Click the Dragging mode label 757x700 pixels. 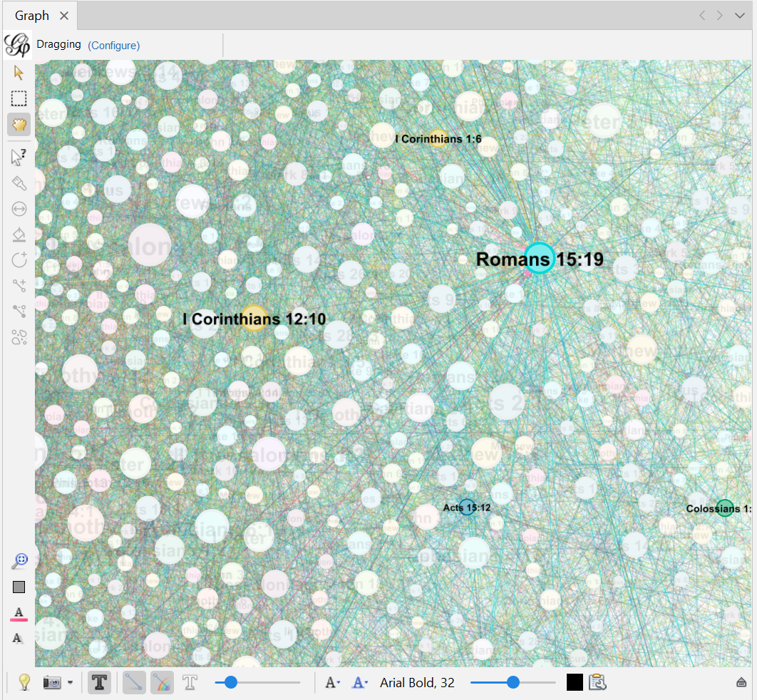pyautogui.click(x=59, y=44)
